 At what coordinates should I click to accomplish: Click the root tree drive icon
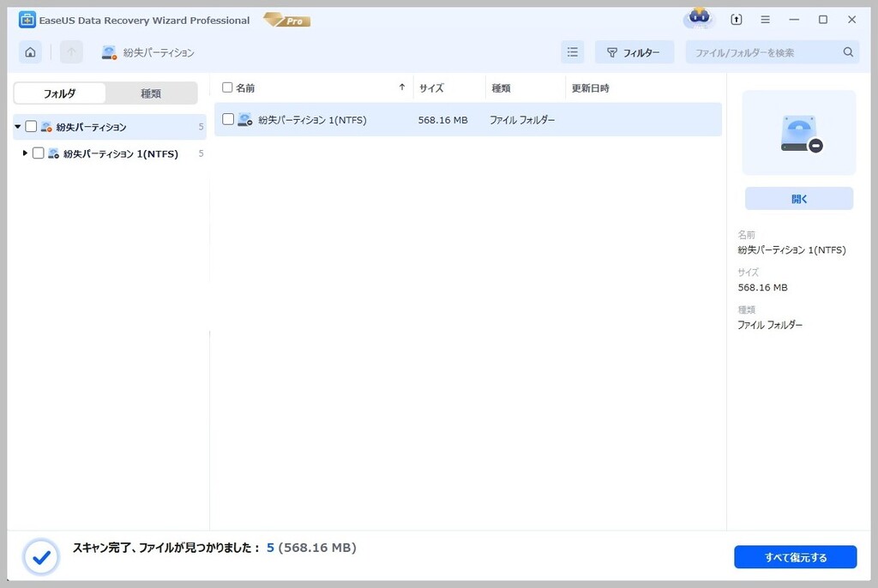(46, 127)
